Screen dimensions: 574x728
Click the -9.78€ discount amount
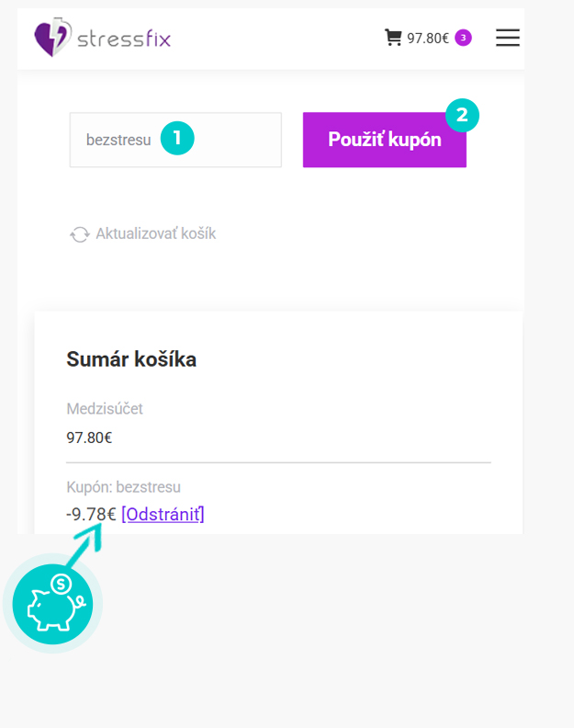pos(91,515)
